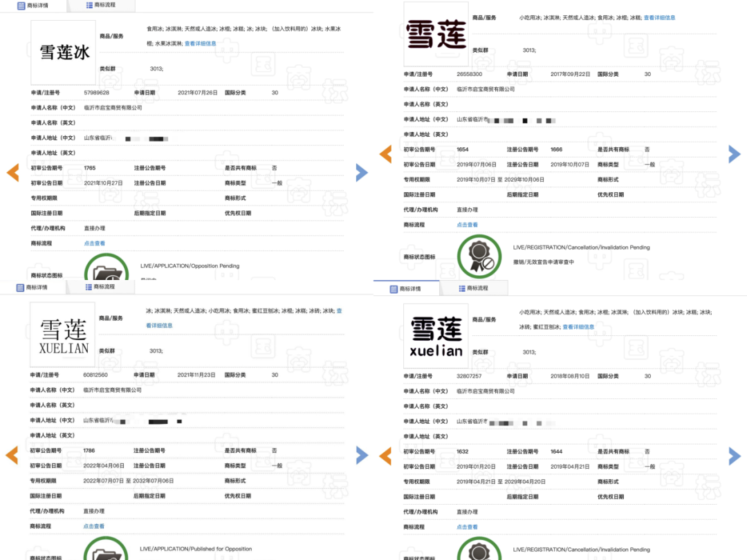This screenshot has height=560, width=747.
Task: Select application date 2021年11月23日
Action: (x=196, y=375)
